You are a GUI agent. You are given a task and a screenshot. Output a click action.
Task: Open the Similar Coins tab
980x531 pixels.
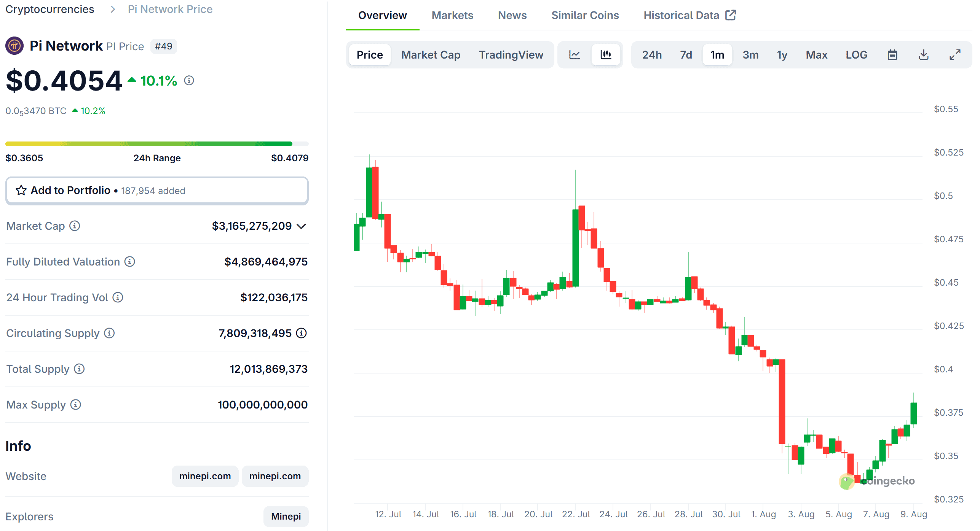585,15
